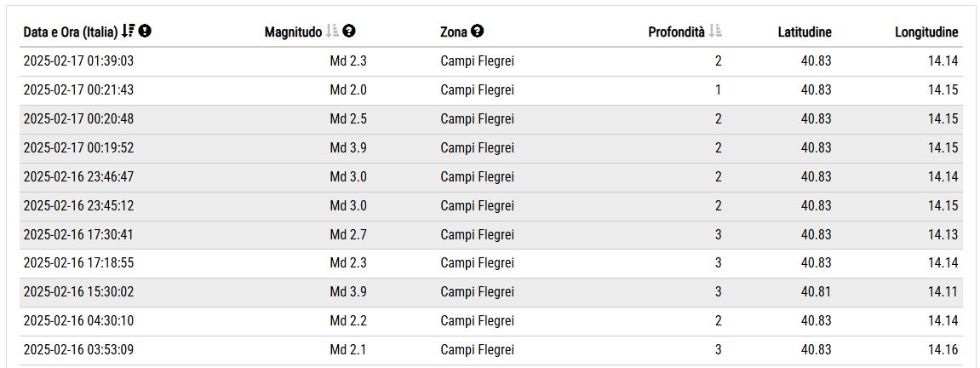
Task: Click Md 2.5 magnitude in 00:20:48 row
Action: pyautogui.click(x=348, y=118)
